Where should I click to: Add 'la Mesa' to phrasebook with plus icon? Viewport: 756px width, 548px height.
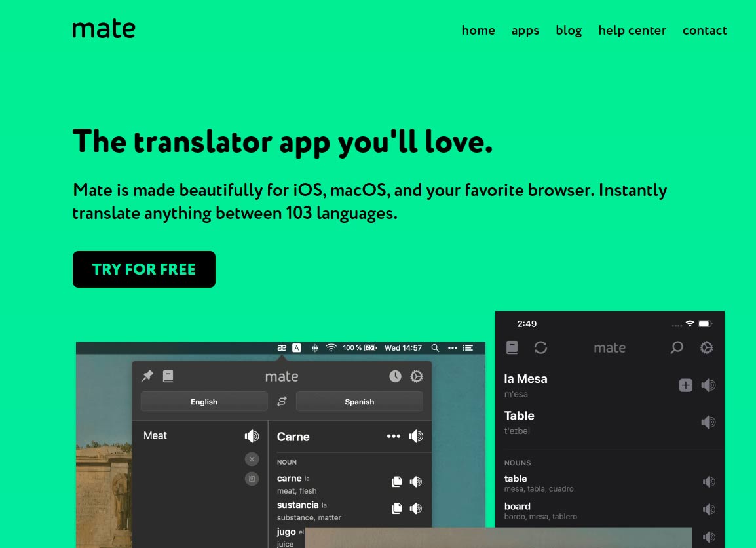[685, 385]
